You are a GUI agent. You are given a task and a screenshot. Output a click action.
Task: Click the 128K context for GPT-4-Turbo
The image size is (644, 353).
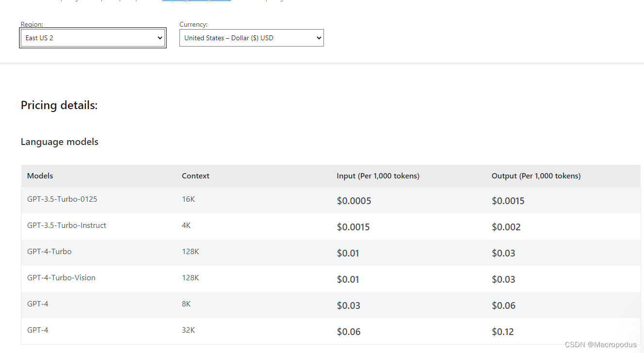pyautogui.click(x=191, y=252)
